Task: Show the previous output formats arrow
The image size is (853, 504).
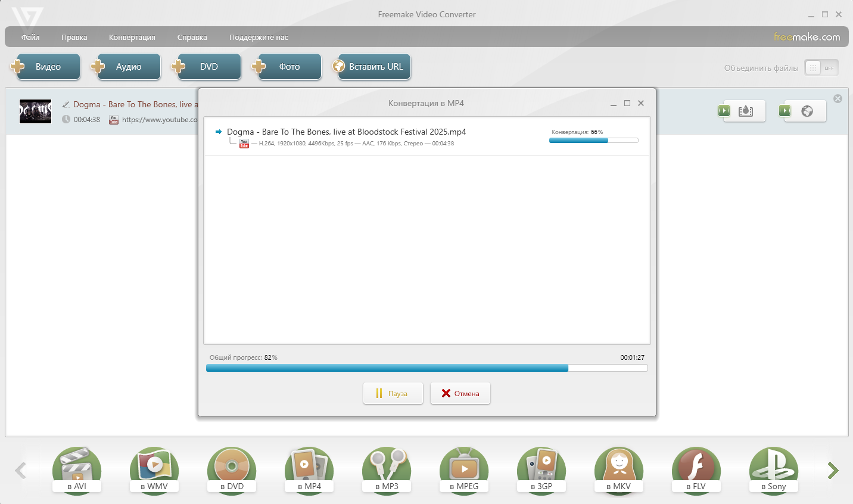Action: tap(20, 471)
